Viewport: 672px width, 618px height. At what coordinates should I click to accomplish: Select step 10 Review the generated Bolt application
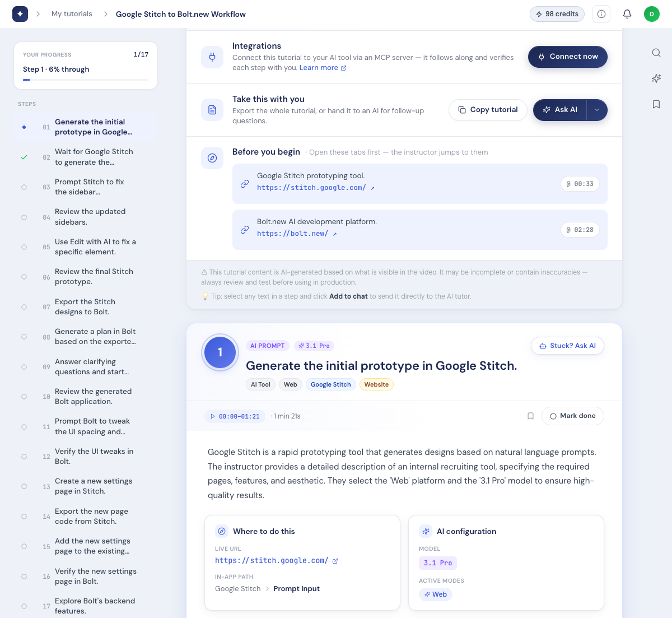click(x=85, y=397)
